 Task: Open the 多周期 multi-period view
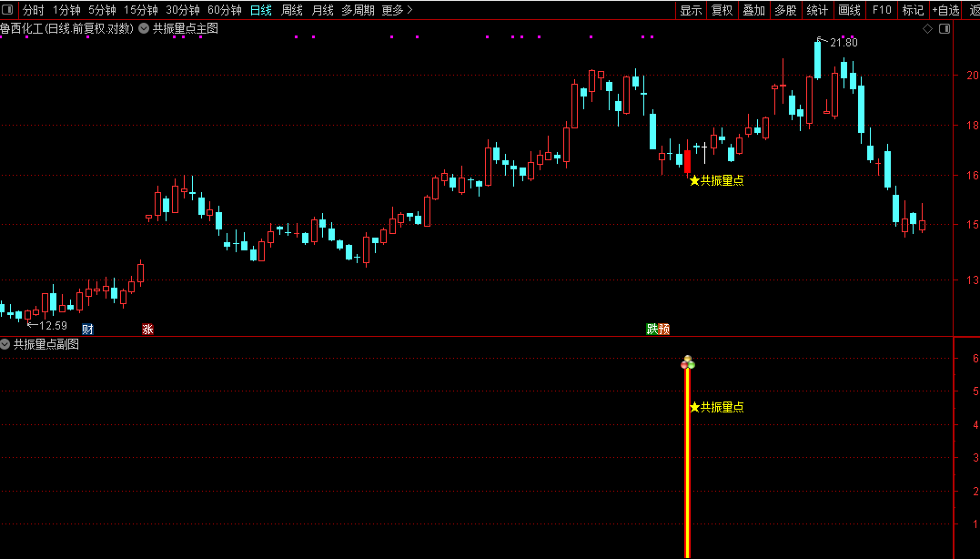358,10
